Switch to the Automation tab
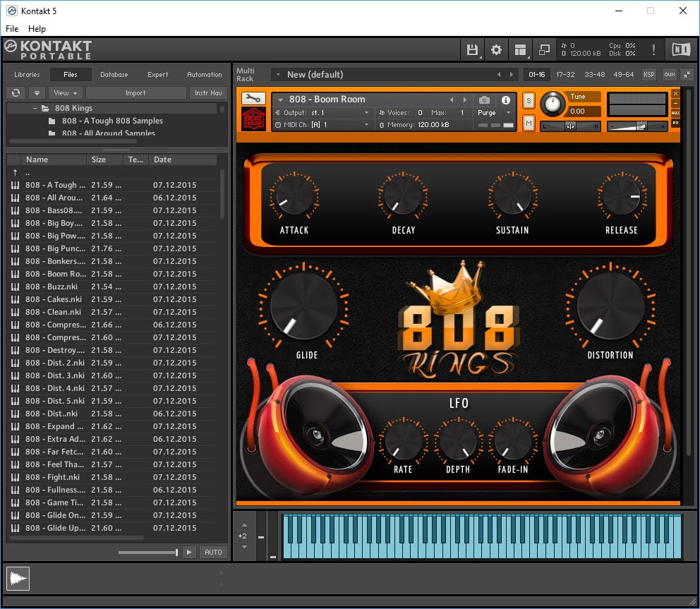 coord(204,75)
